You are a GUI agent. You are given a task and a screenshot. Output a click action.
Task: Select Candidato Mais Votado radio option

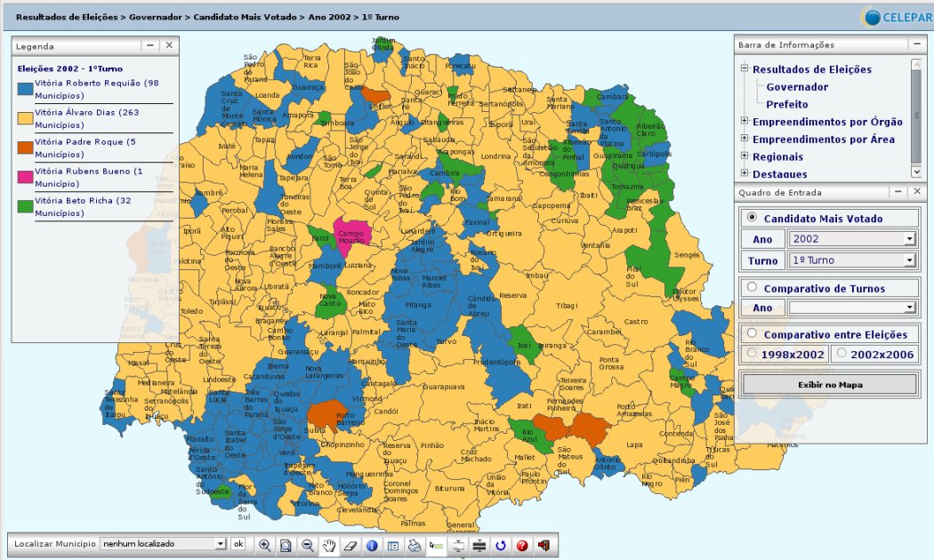[753, 218]
